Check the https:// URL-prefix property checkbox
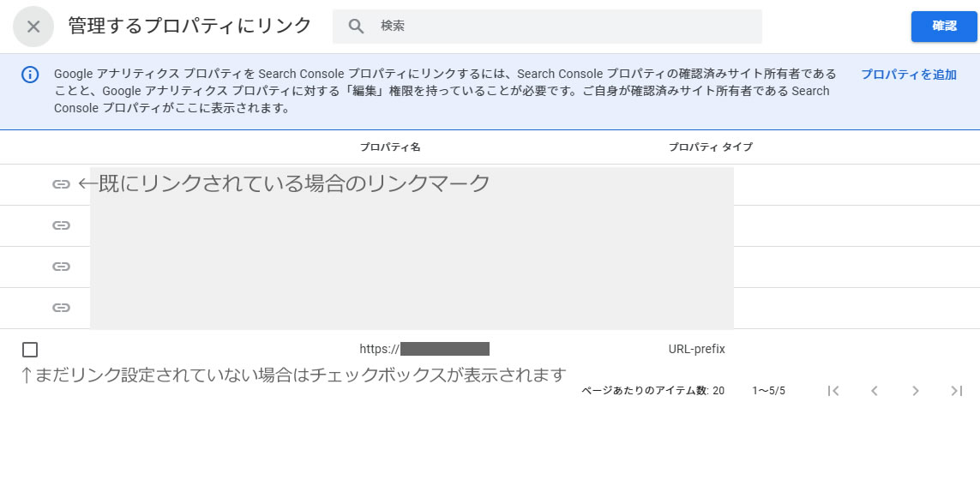Viewport: 980px width, 492px height. 30,350
